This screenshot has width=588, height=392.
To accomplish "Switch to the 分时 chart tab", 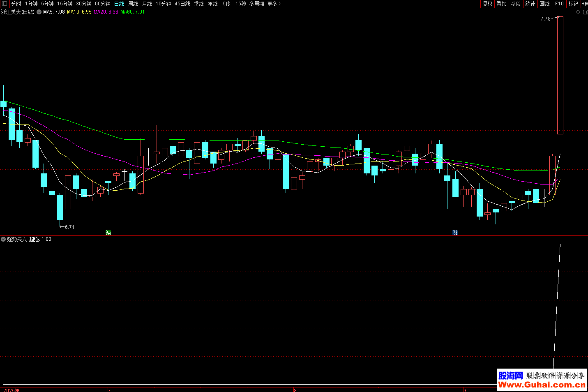I will click(16, 4).
